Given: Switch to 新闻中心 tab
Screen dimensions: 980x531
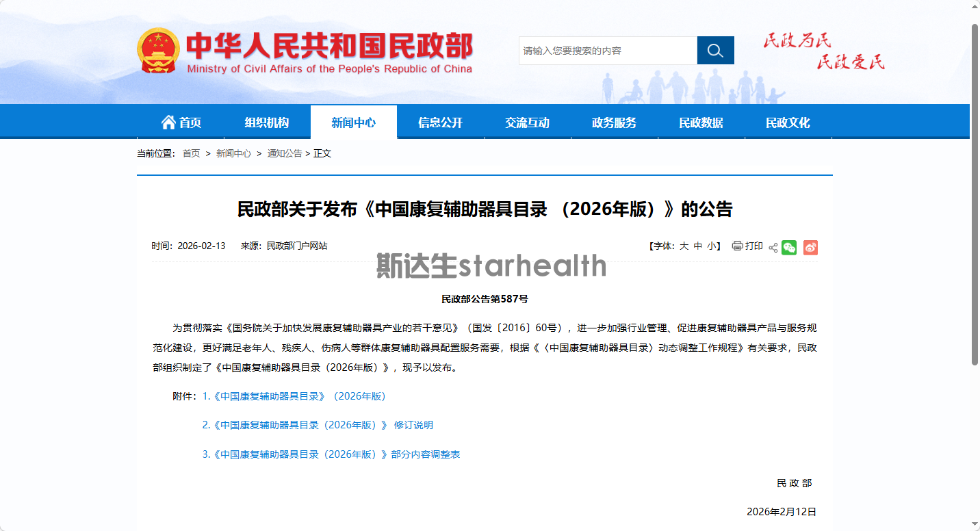Looking at the screenshot, I should 354,122.
